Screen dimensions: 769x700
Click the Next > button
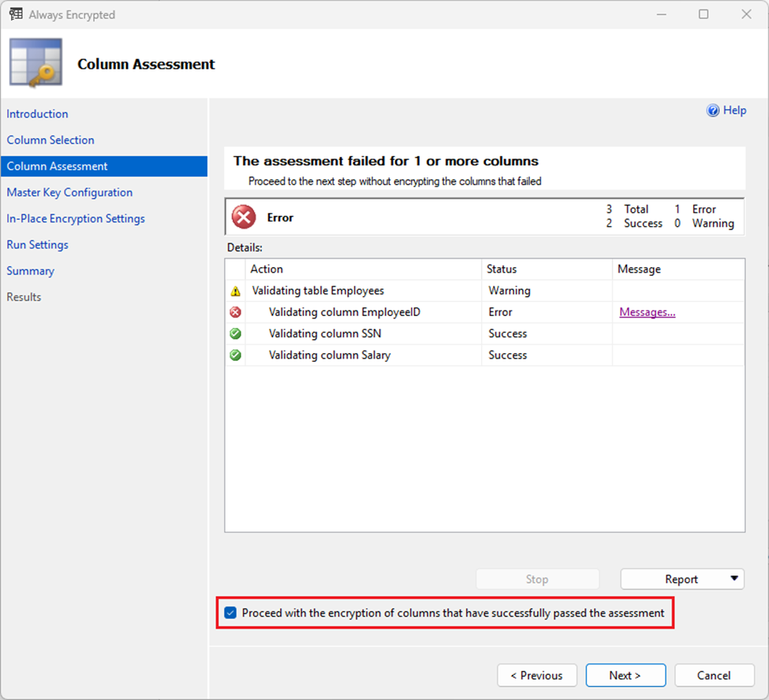pos(625,676)
